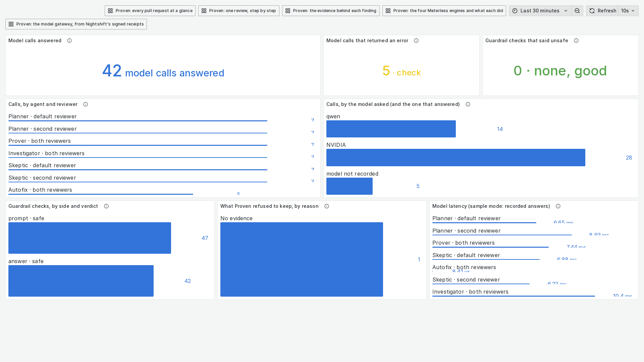Viewport: 644px width, 362px height.
Task: Click the prompt · safe bar
Action: tap(90, 238)
